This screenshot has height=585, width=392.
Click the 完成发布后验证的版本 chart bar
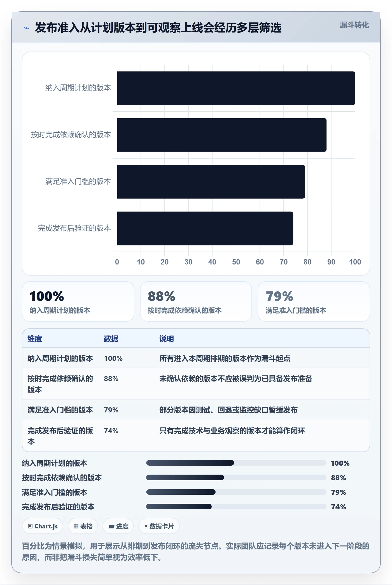(x=205, y=228)
